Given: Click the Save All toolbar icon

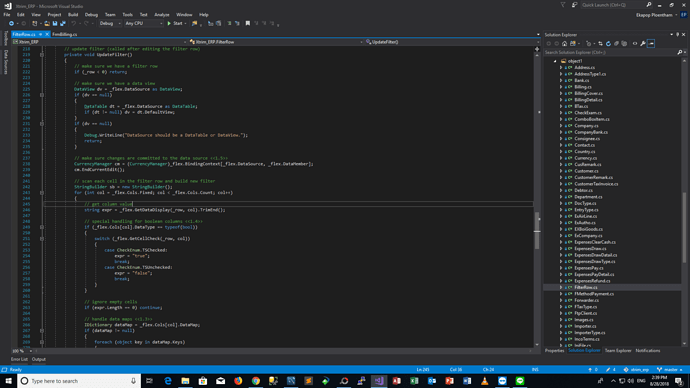Looking at the screenshot, I should pyautogui.click(x=63, y=23).
